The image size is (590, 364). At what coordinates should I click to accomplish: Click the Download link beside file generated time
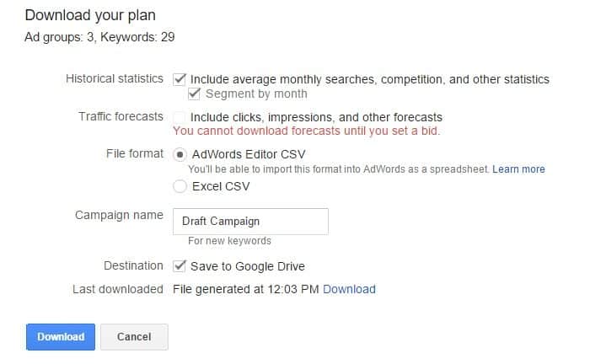coord(349,289)
